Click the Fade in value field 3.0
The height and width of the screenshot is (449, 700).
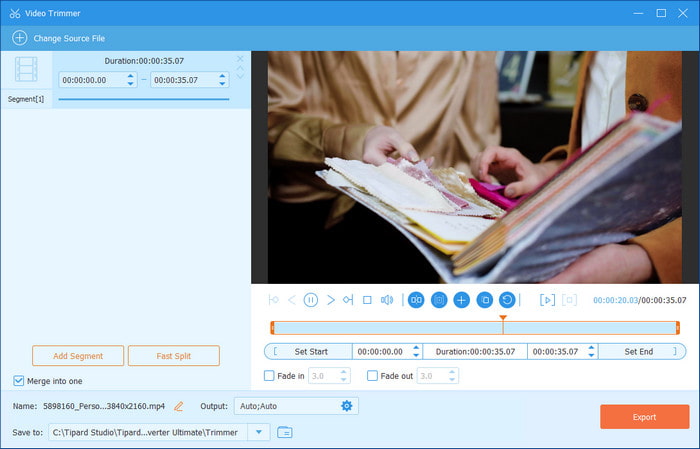329,376
